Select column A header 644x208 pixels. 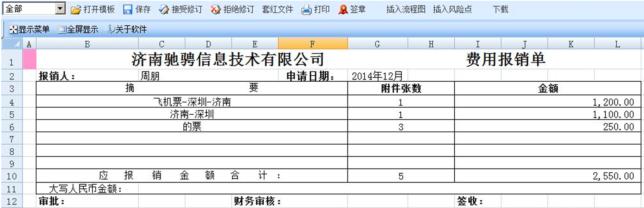pos(29,44)
